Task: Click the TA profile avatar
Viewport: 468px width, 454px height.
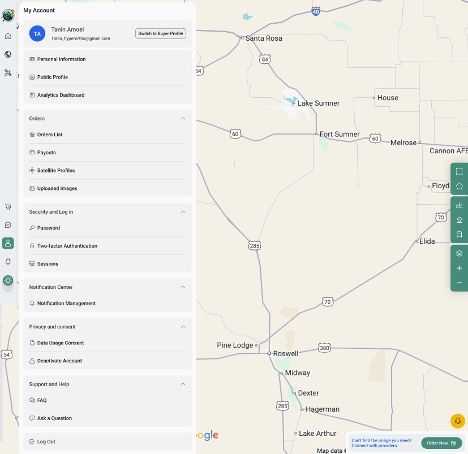Action: (37, 34)
